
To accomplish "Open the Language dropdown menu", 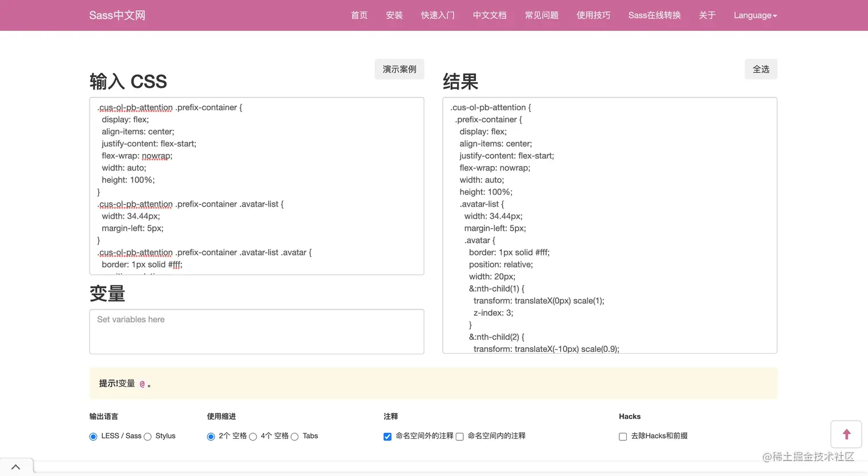I will 755,16.
